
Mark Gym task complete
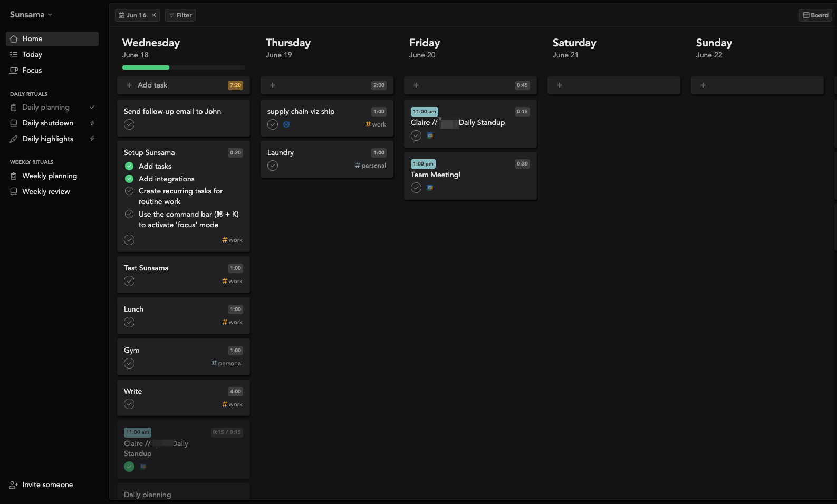(x=129, y=363)
